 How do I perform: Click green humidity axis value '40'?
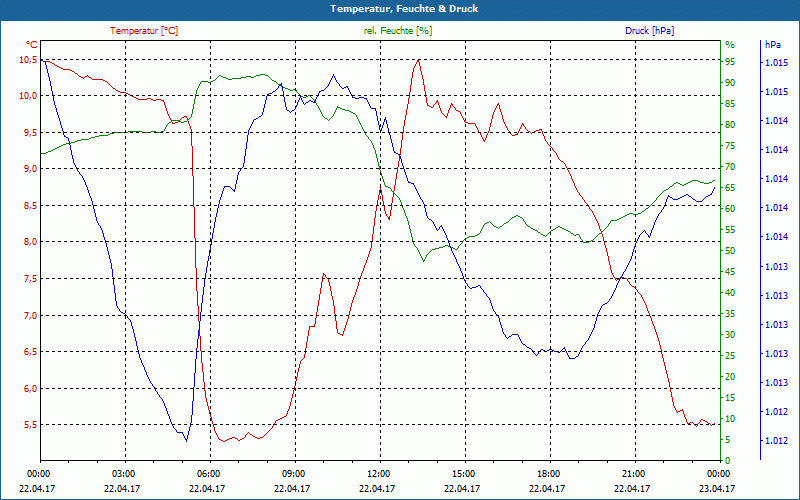coord(730,293)
